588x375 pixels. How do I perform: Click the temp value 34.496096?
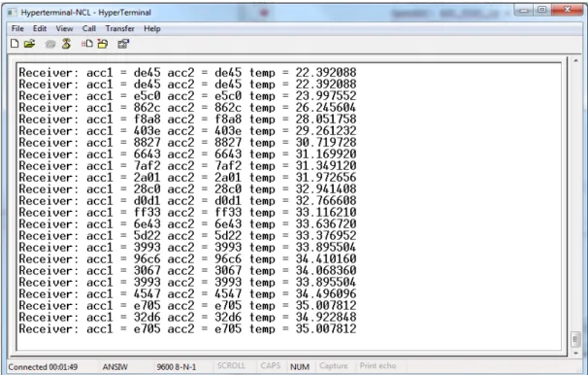tap(325, 293)
